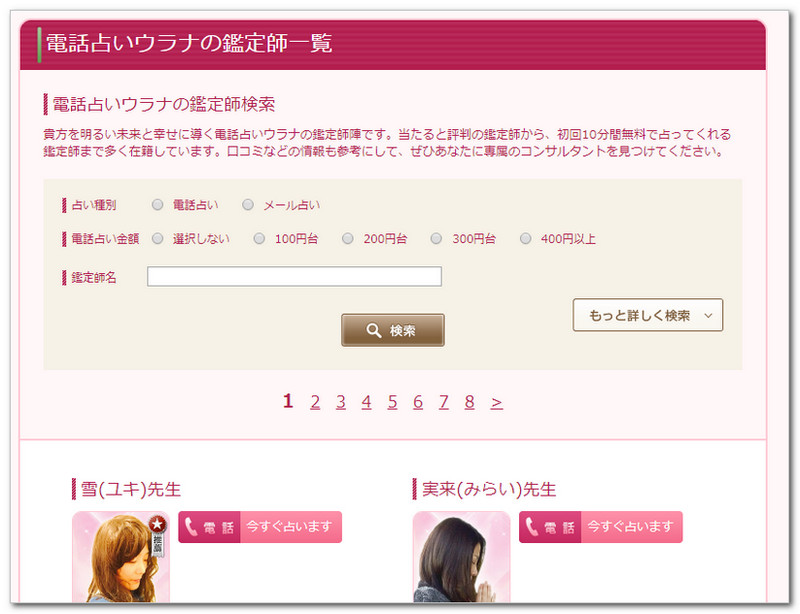Click the next page arrow link
Screen dimensions: 800x614
[497, 402]
